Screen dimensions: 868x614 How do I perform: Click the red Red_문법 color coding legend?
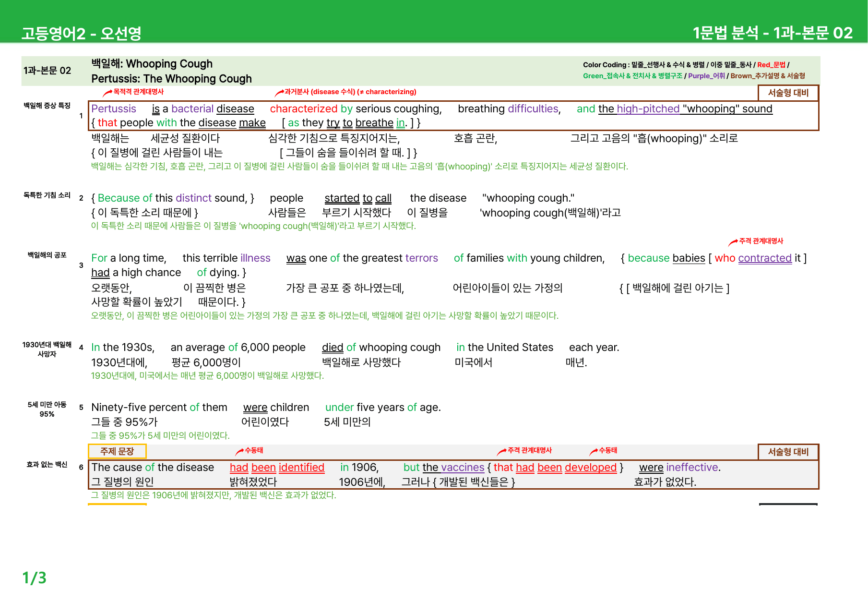(771, 65)
